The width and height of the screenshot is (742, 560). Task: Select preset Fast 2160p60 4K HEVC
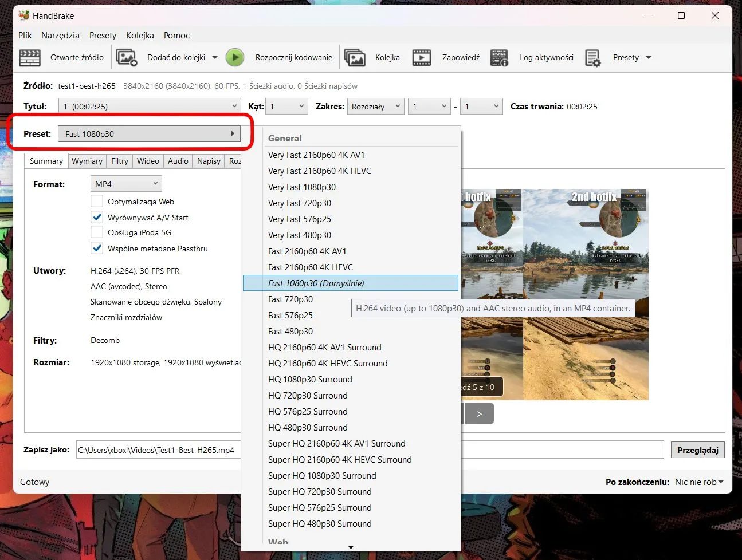pos(351,267)
